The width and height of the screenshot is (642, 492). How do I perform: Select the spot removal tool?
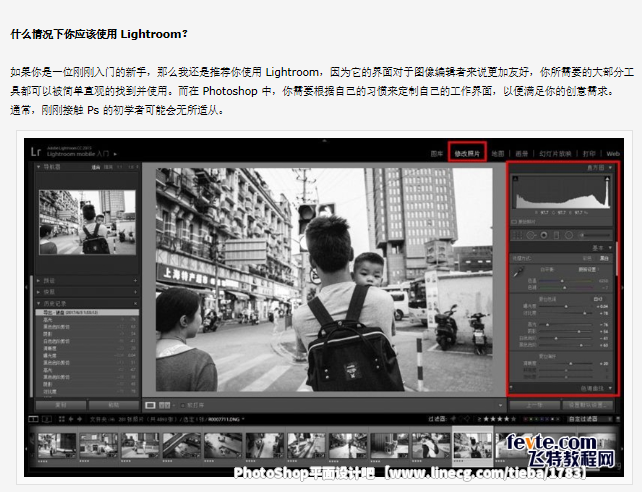tap(531, 235)
